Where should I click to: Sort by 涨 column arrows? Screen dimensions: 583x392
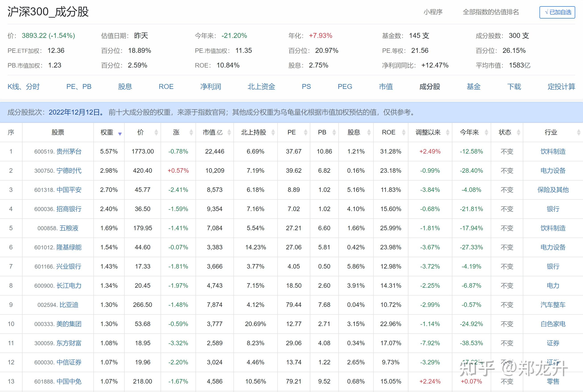(191, 132)
